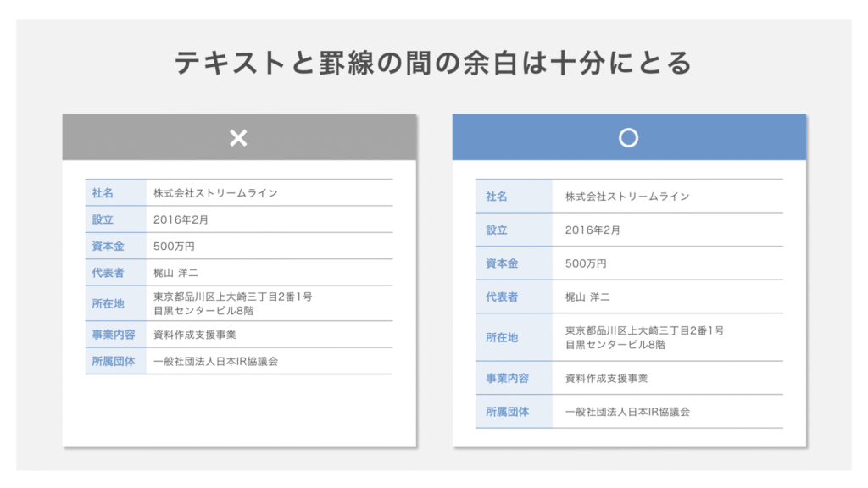Click 所属団体 label in the right table
Viewport: 868px width, 488px height.
point(508,412)
